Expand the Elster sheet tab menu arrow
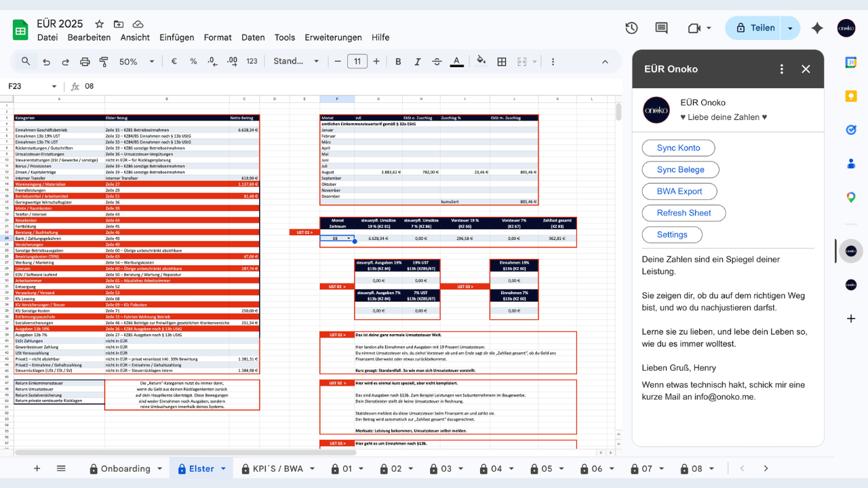 tap(224, 468)
